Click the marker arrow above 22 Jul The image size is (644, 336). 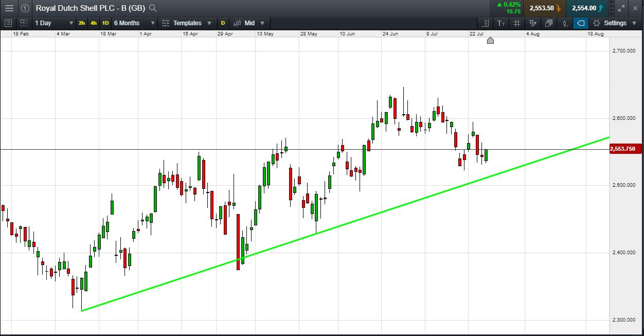(490, 40)
